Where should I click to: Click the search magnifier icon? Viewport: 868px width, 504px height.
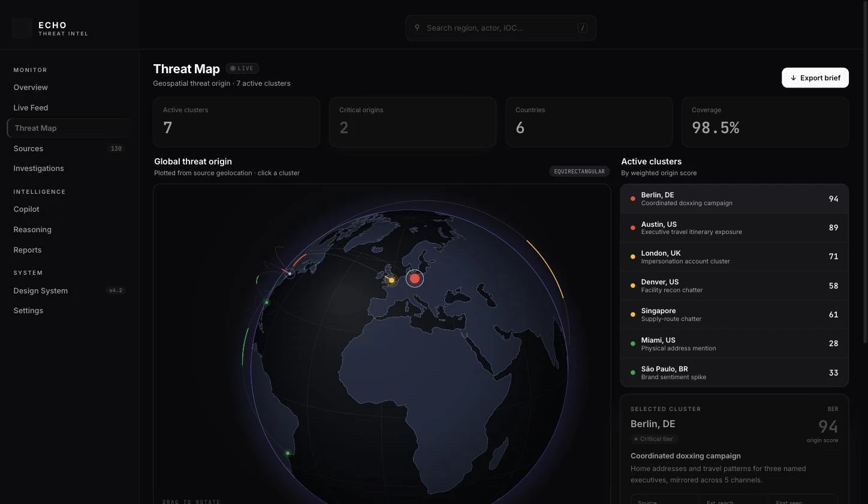pos(417,28)
